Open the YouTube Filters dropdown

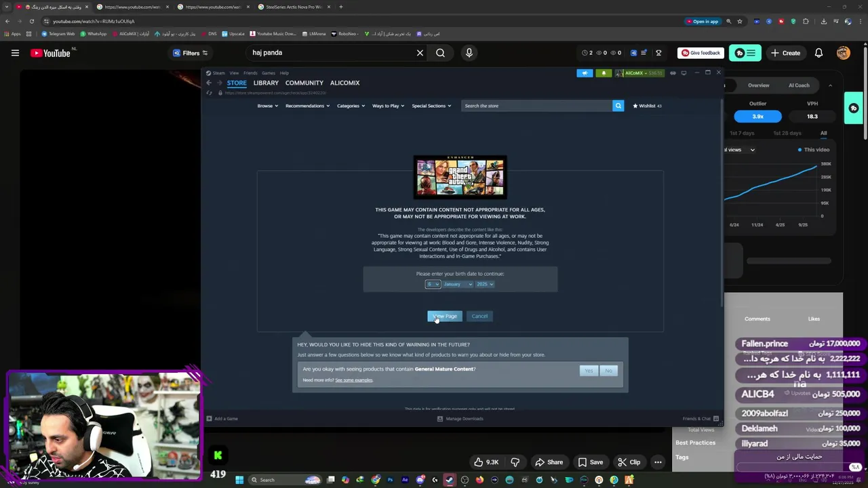191,53
